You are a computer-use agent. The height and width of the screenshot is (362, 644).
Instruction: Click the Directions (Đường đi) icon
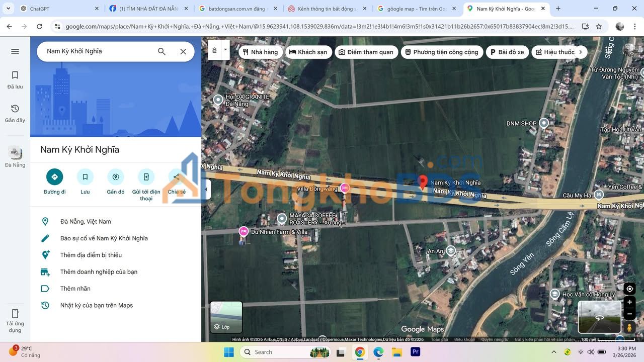54,176
